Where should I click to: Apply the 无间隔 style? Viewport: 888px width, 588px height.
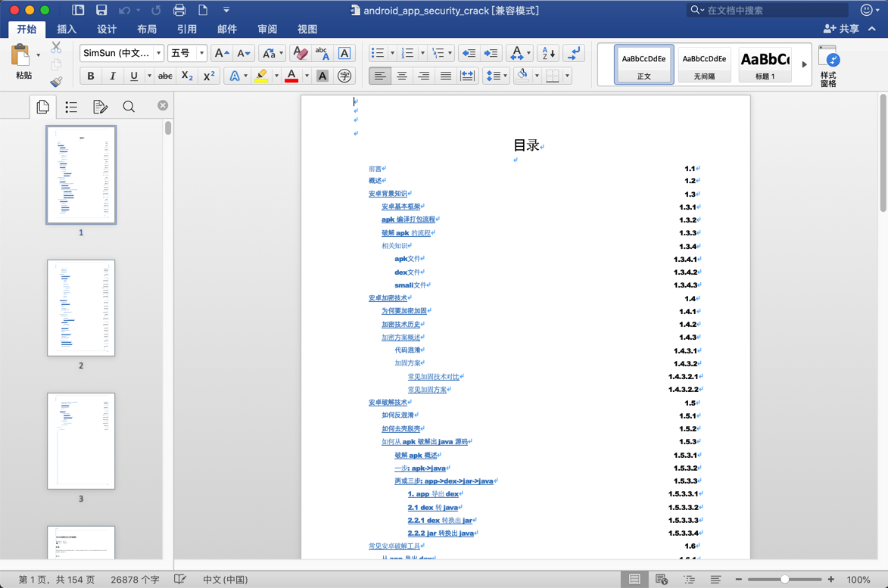pyautogui.click(x=705, y=64)
